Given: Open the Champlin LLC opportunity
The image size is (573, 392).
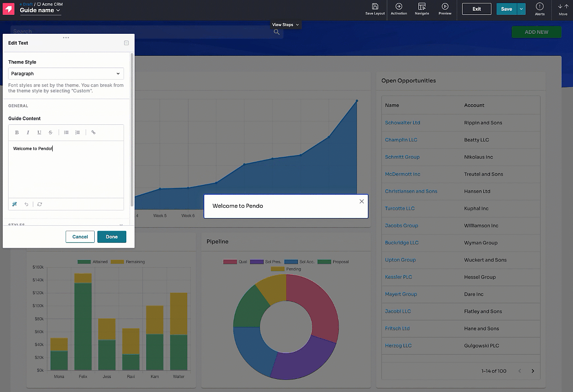Looking at the screenshot, I should point(401,140).
